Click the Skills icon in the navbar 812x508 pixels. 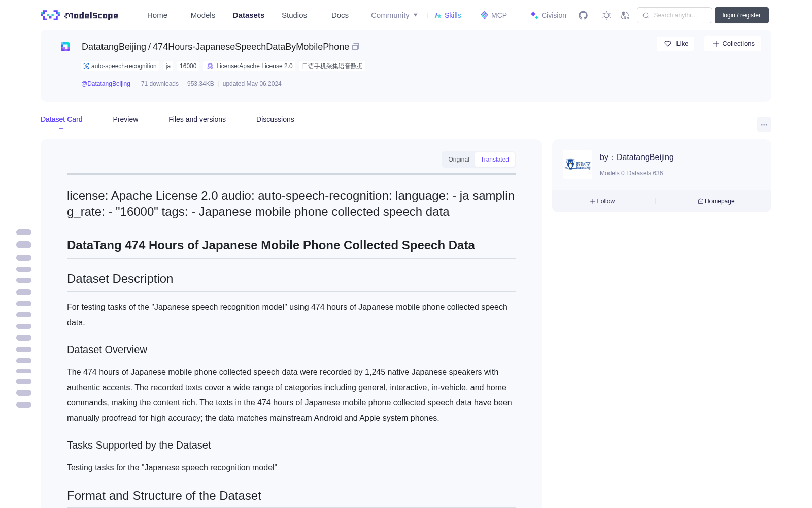438,15
